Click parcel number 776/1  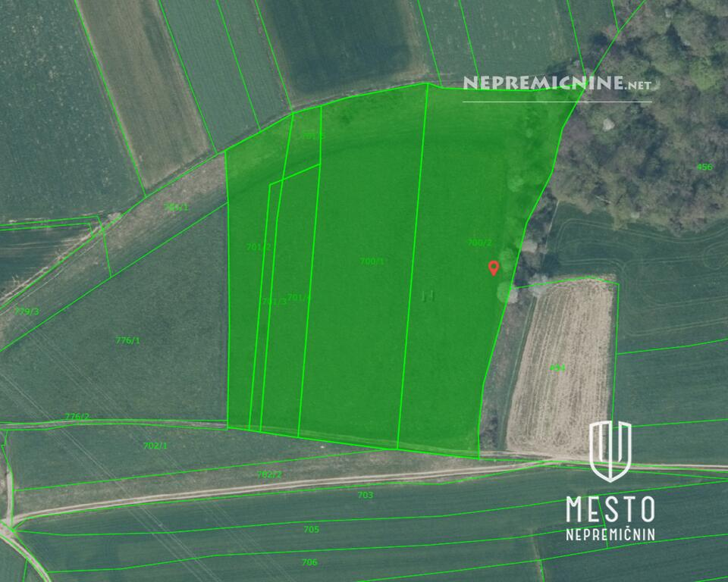click(127, 340)
